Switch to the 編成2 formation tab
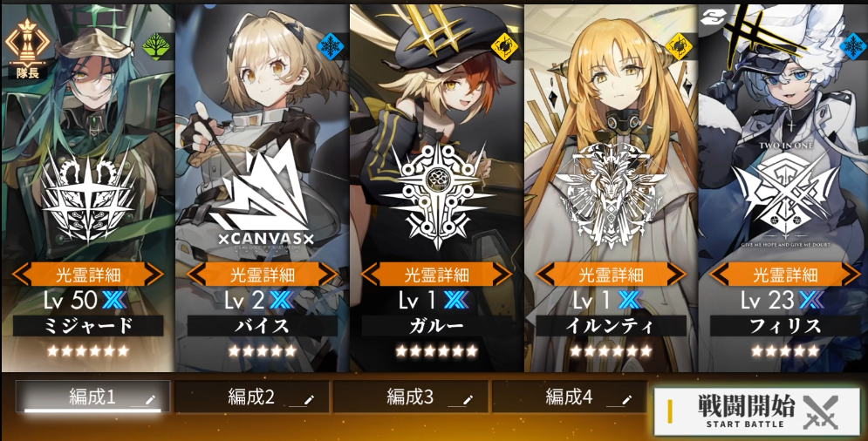 (252, 397)
